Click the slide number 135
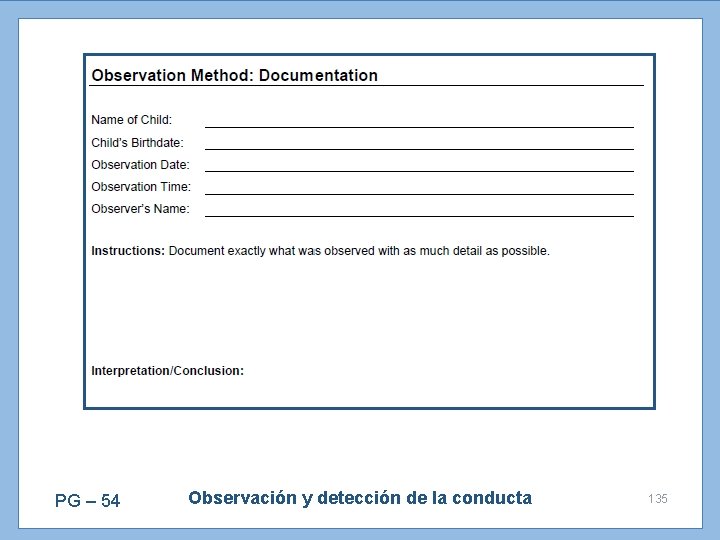 pyautogui.click(x=658, y=499)
